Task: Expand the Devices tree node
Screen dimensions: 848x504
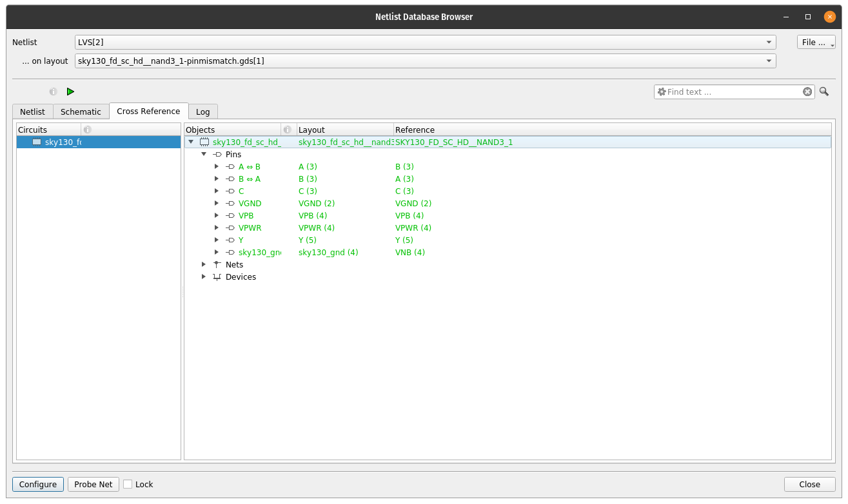Action: click(204, 277)
